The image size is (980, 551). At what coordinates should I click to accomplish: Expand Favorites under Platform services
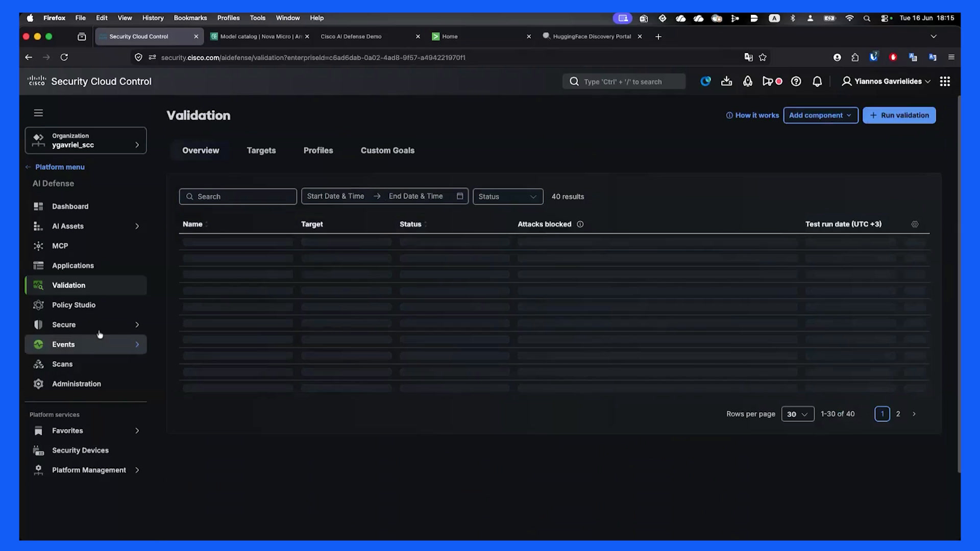point(137,431)
